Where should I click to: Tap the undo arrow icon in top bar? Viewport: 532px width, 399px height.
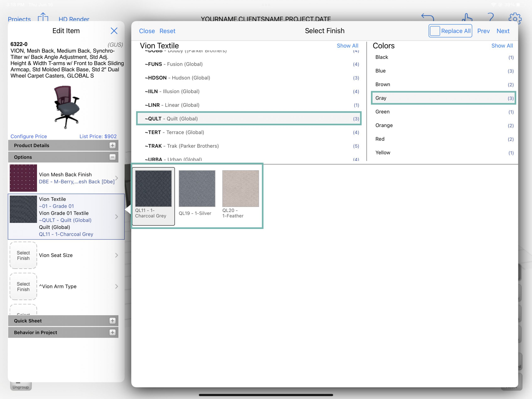pyautogui.click(x=428, y=17)
